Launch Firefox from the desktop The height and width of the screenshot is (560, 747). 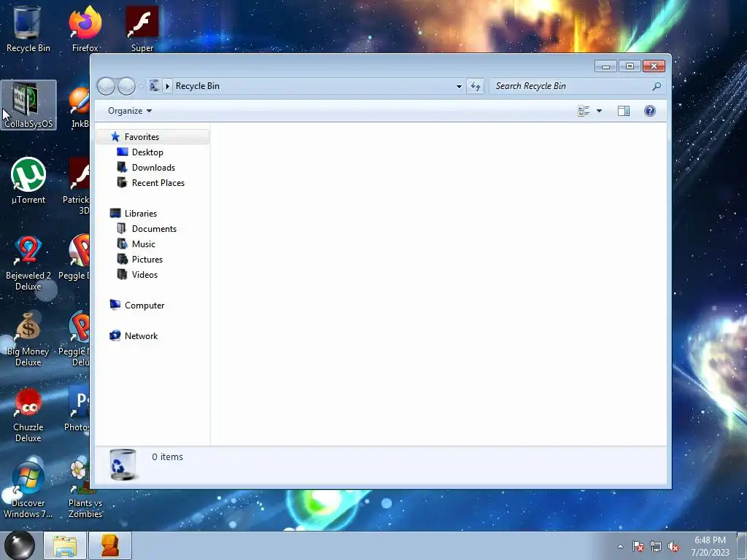(x=85, y=28)
